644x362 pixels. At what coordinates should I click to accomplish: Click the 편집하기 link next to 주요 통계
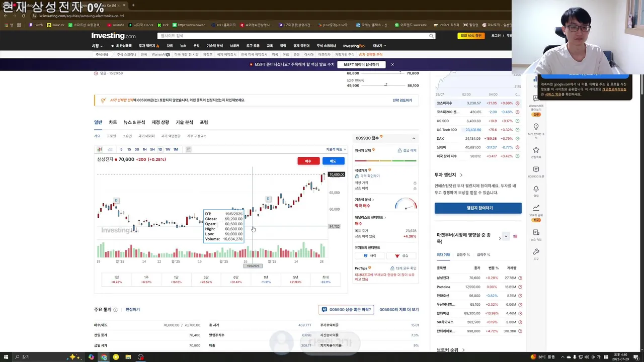coord(132,310)
